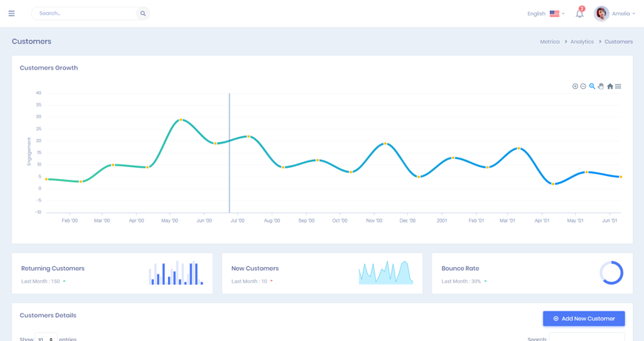Activate the chart selection zoom tool
The width and height of the screenshot is (644, 341).
pyautogui.click(x=592, y=87)
